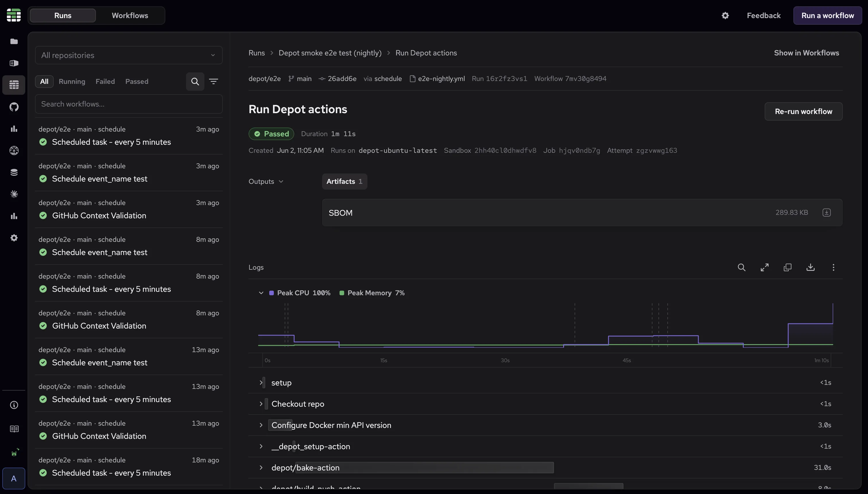Open the All repositories dropdown
868x494 pixels.
pyautogui.click(x=129, y=55)
